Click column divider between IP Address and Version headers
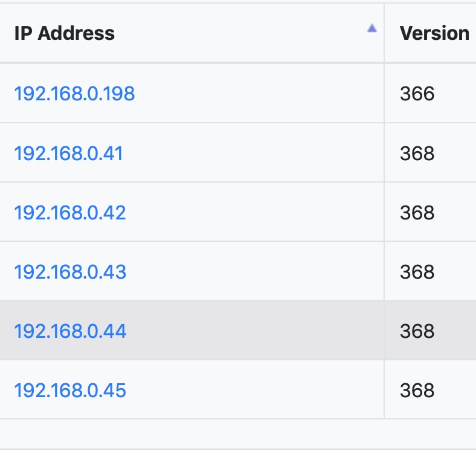 coord(384,33)
